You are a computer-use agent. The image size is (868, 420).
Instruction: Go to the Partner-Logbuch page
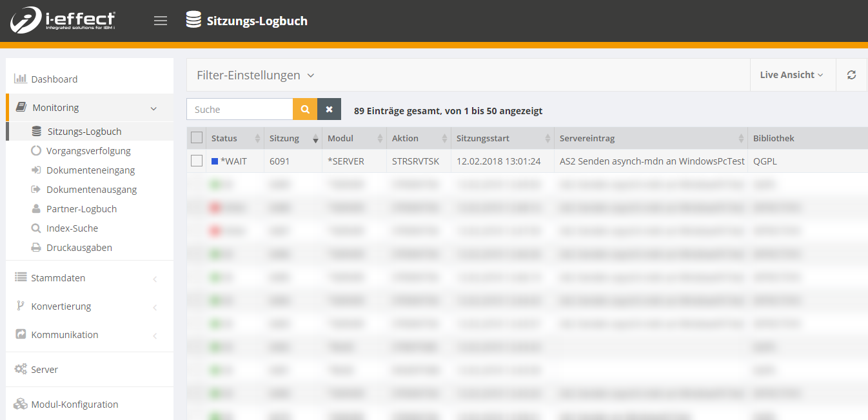pos(81,209)
